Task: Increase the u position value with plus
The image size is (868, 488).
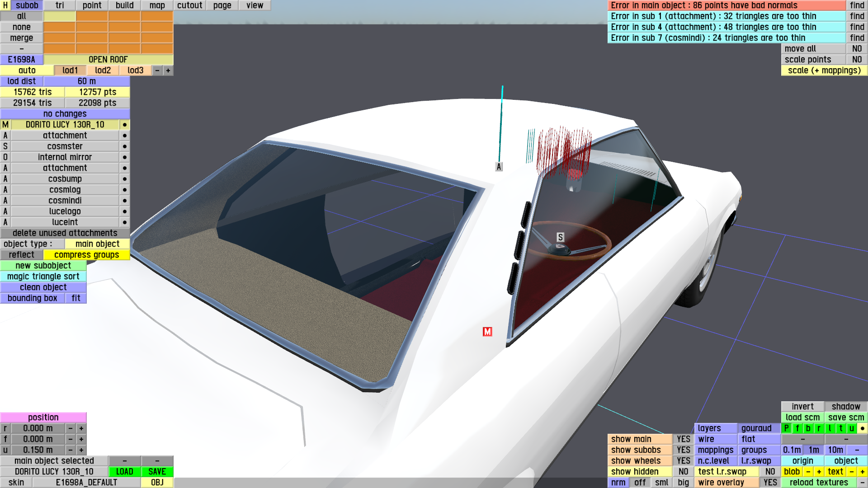Action: point(81,450)
